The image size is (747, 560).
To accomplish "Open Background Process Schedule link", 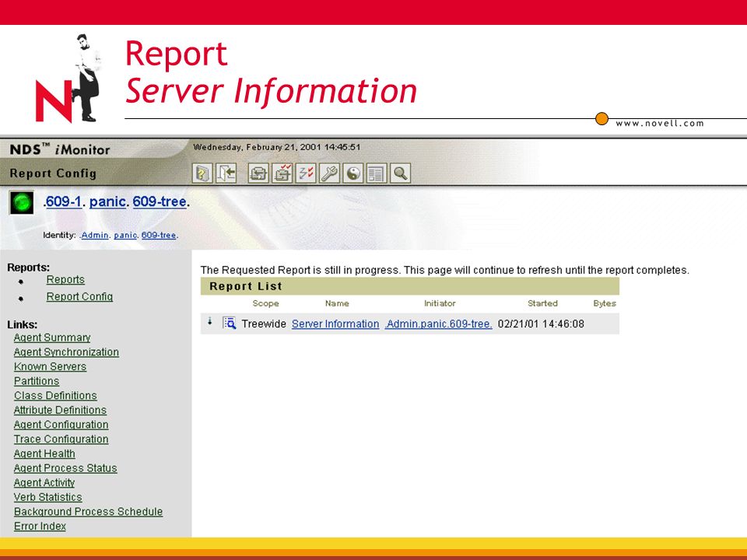I will pyautogui.click(x=88, y=512).
